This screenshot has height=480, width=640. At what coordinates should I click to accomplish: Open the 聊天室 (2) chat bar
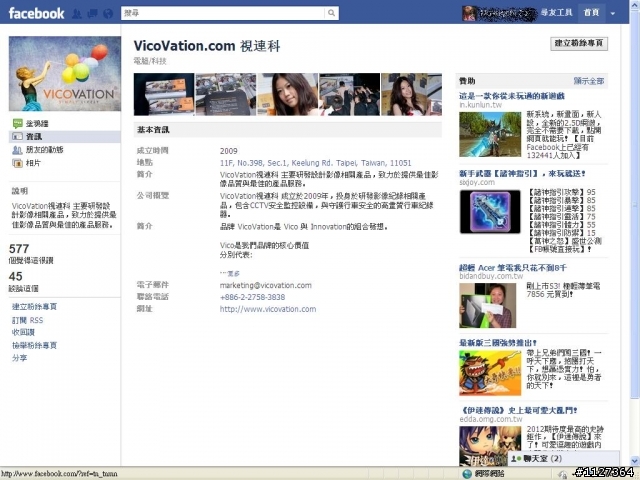coord(563,458)
